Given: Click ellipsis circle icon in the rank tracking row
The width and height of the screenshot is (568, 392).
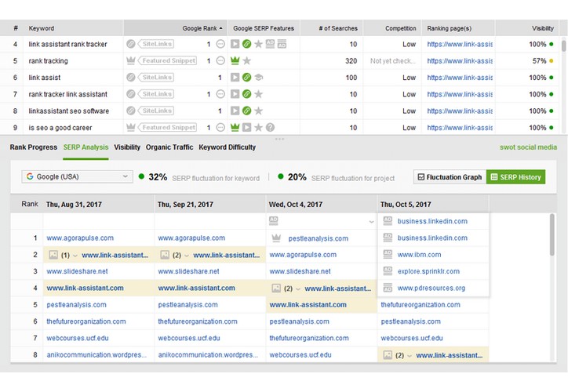Looking at the screenshot, I should tap(220, 60).
